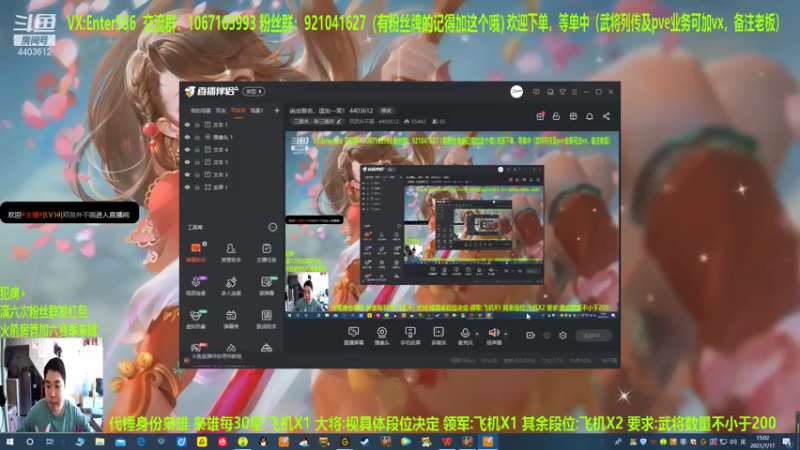Open the 虚拟形象 tool
Image resolution: width=800 pixels, height=450 pixels.
pyautogui.click(x=195, y=319)
